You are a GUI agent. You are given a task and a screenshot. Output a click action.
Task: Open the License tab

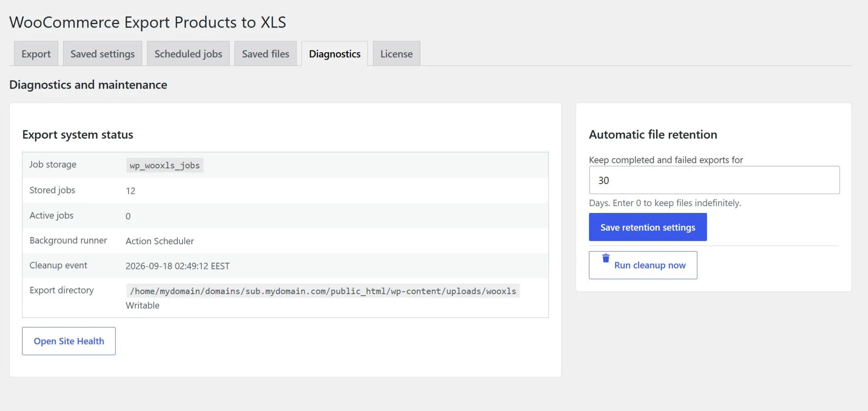tap(396, 54)
